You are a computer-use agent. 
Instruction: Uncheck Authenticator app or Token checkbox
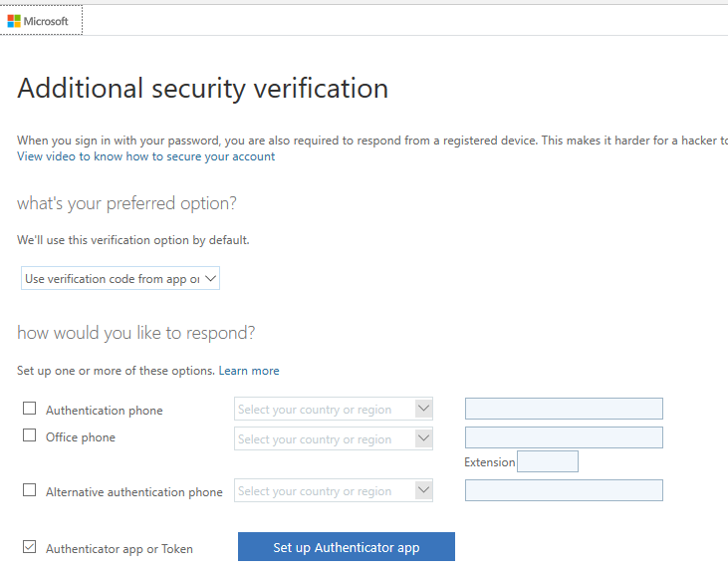tap(29, 547)
